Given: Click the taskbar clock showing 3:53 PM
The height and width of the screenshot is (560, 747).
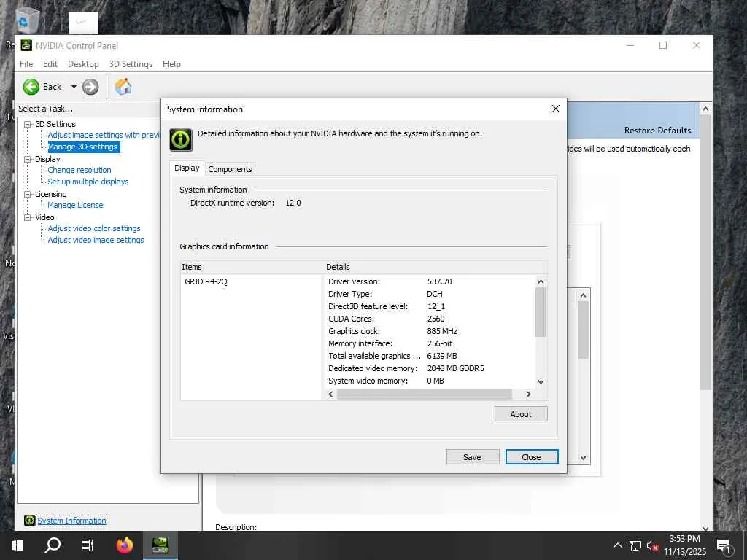Looking at the screenshot, I should [x=685, y=545].
